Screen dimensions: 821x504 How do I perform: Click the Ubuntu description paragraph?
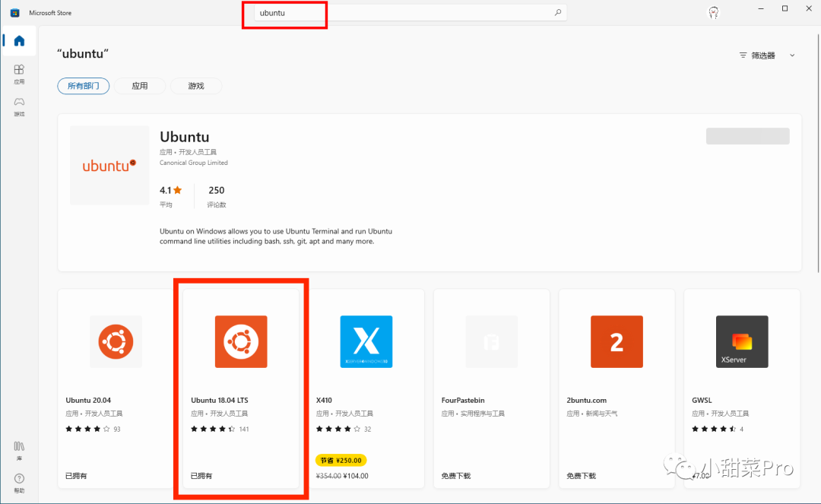tap(276, 236)
